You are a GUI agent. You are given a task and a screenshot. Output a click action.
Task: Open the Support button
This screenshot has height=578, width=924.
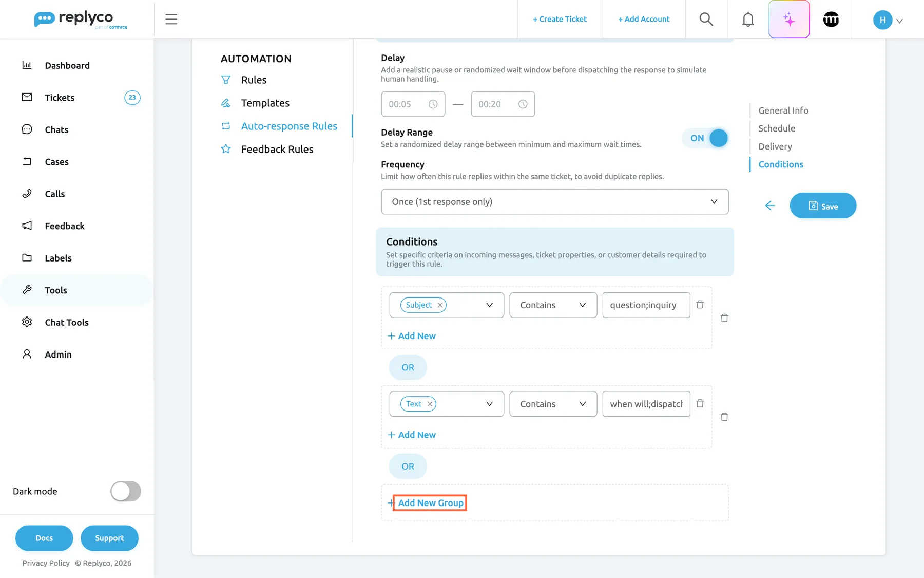(x=109, y=538)
